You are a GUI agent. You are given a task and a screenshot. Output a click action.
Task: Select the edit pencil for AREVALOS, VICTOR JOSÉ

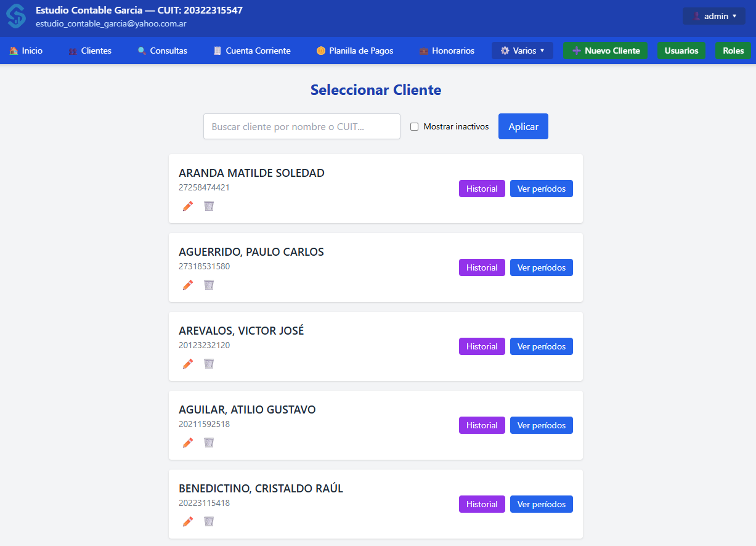[x=187, y=364]
